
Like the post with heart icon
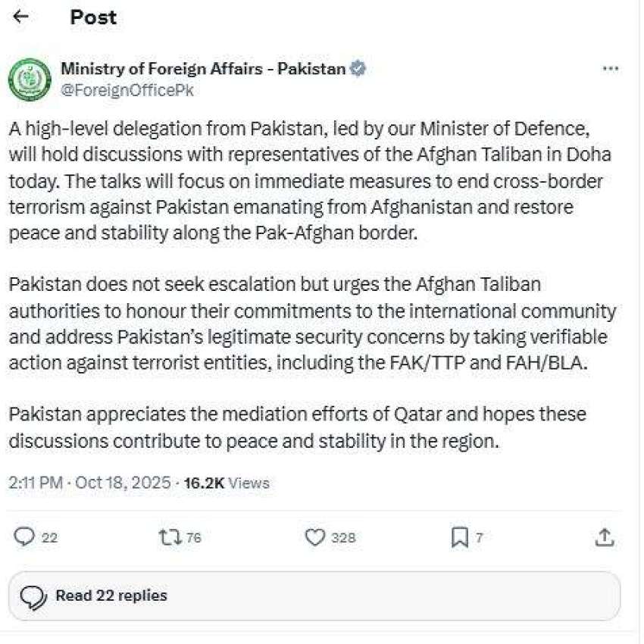[x=314, y=537]
